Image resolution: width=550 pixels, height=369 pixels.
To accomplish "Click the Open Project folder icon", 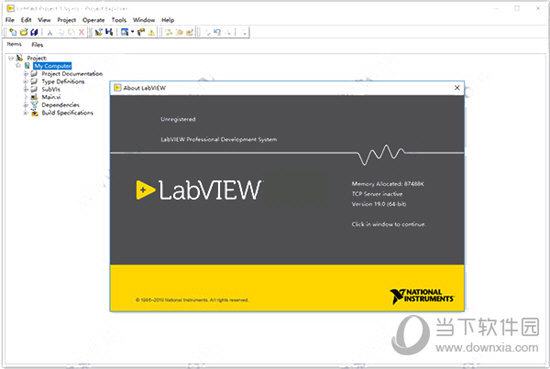I will click(x=24, y=32).
